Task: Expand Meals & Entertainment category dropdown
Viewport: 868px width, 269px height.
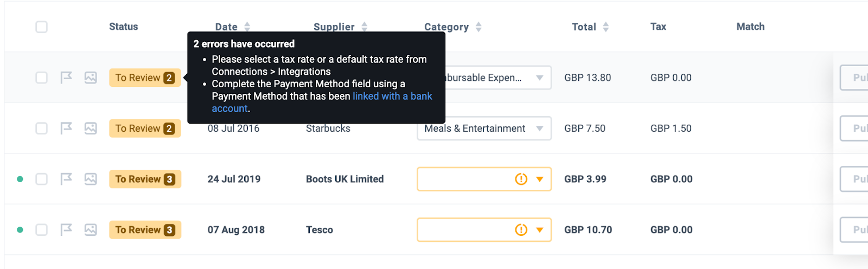Action: pyautogui.click(x=539, y=129)
